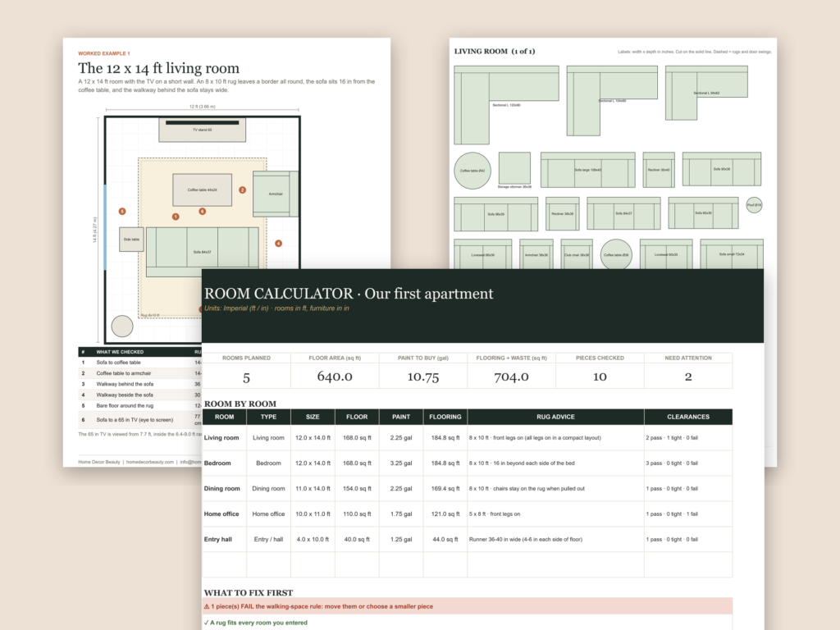
Task: Click the RUG ADVICE column header
Action: pyautogui.click(x=555, y=417)
